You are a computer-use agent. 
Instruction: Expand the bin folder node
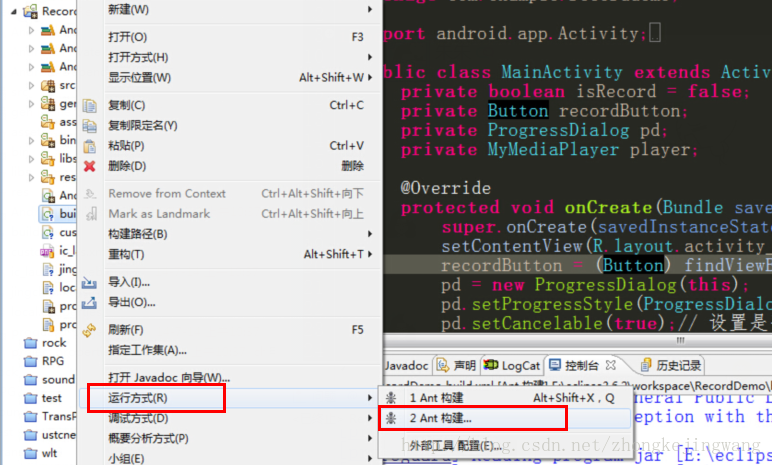coord(32,140)
